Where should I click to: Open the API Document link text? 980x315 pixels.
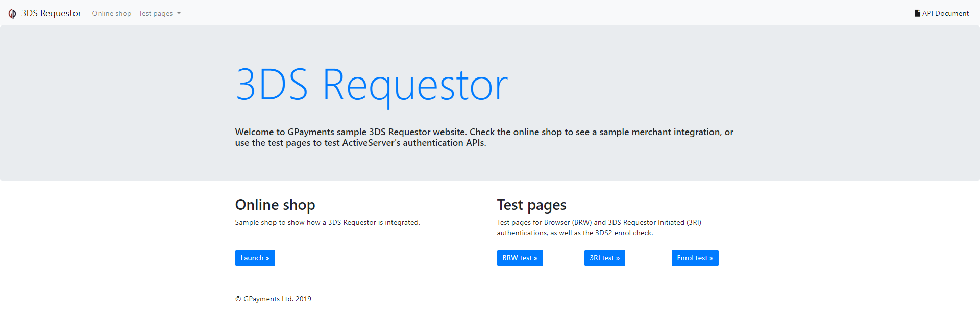(x=945, y=13)
